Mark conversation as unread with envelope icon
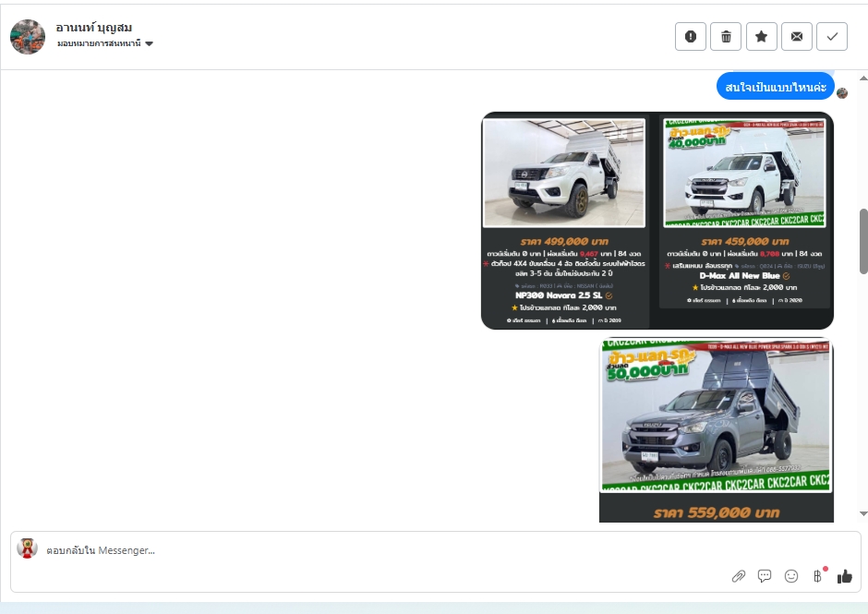868x614 pixels. click(x=797, y=36)
